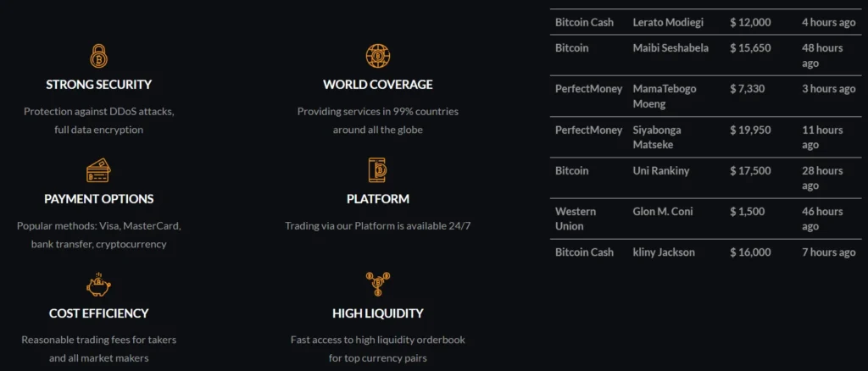Click the Western Union payment method cell
This screenshot has width=868, height=371.
pos(576,219)
